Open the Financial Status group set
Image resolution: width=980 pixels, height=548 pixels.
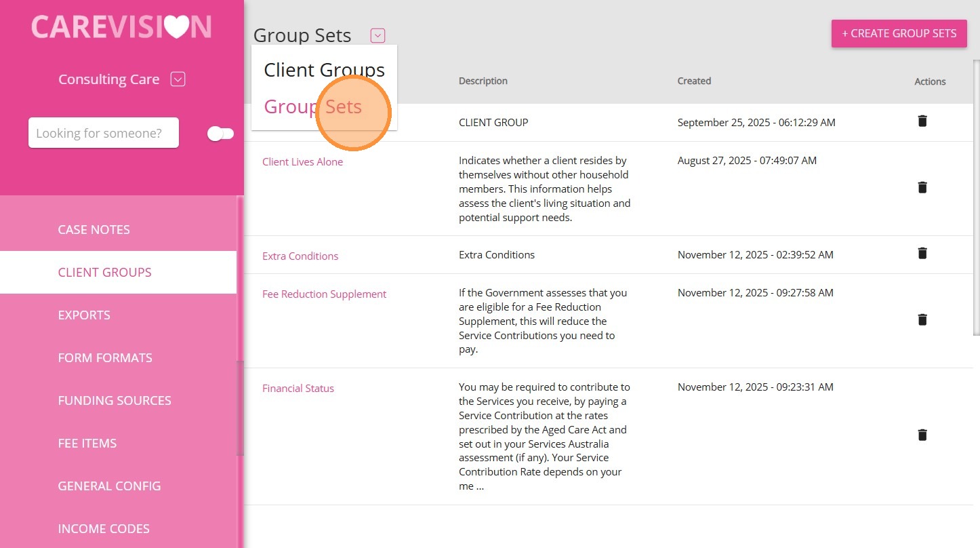pyautogui.click(x=298, y=389)
